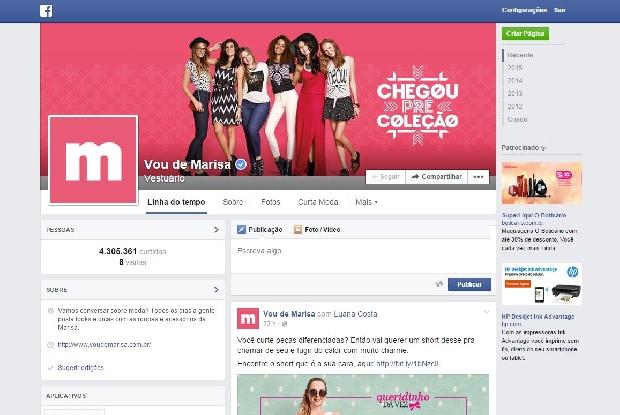Click the Facebook logo icon
This screenshot has width=620, height=415.
pos(46,11)
